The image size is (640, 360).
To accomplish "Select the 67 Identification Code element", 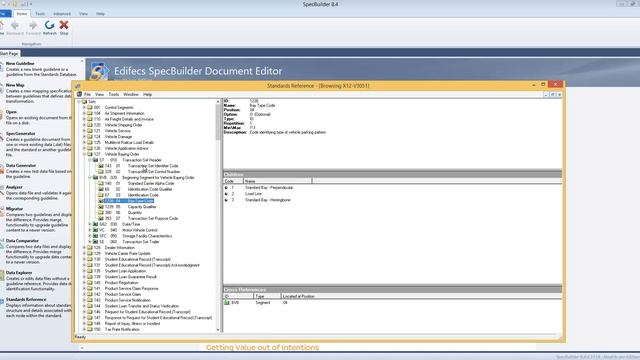I will 132,195.
